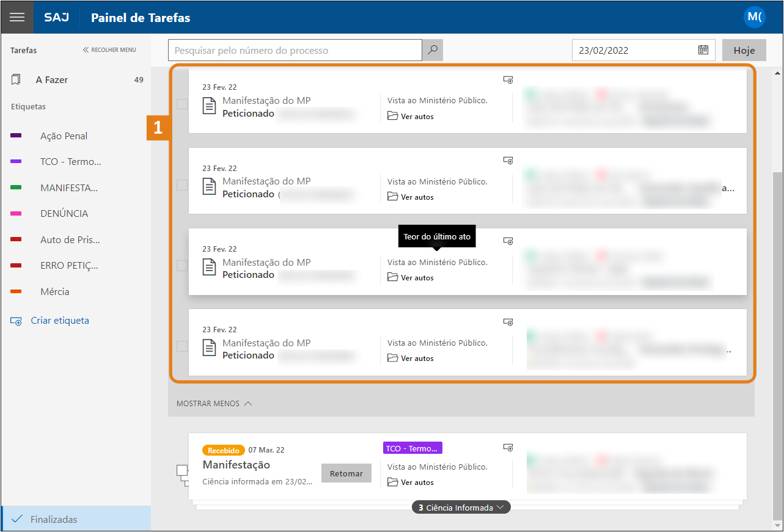Open the Finalizadas section
The image size is (784, 532).
(54, 520)
